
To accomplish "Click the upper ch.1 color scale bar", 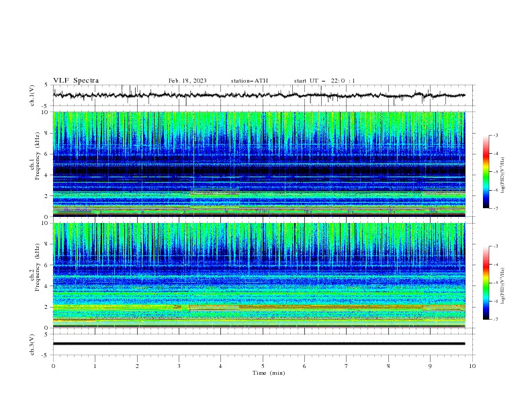I will click(486, 172).
